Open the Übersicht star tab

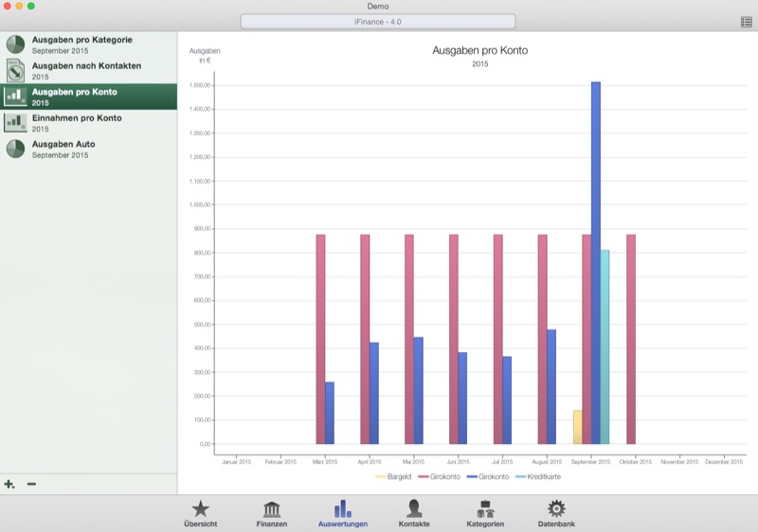click(x=200, y=513)
